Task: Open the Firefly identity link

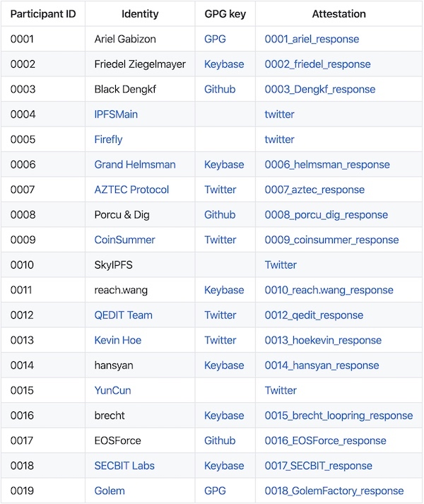Action: point(108,139)
